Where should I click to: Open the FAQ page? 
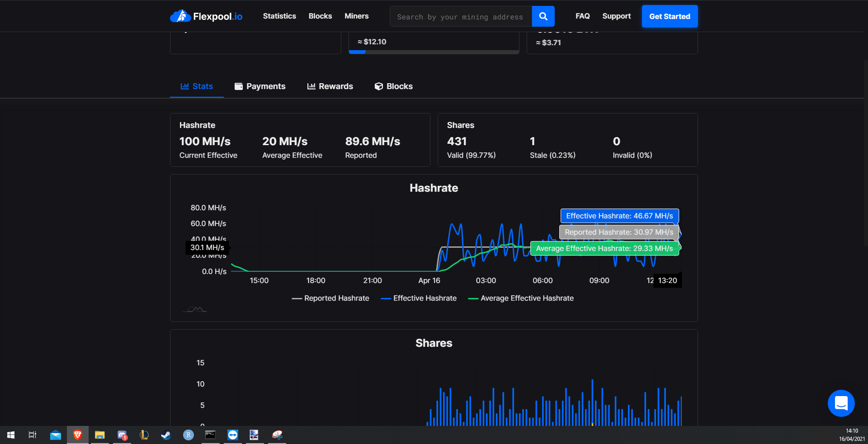click(582, 16)
